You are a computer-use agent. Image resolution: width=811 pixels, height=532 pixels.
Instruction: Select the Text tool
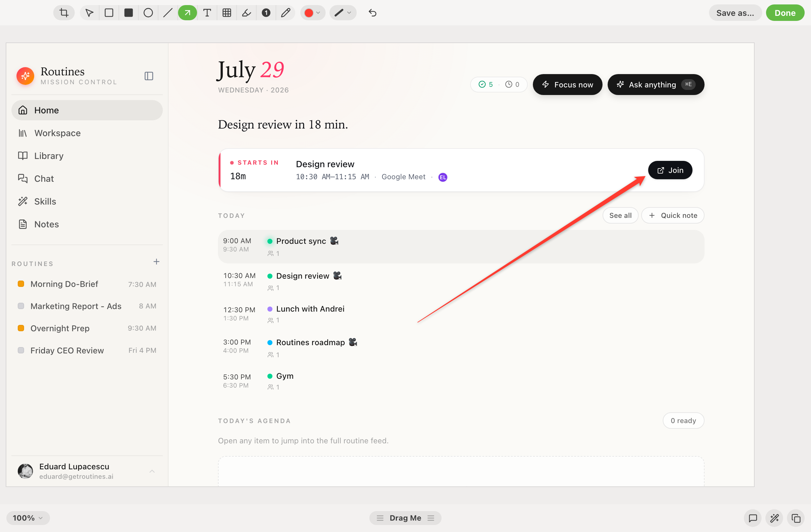[x=207, y=13]
